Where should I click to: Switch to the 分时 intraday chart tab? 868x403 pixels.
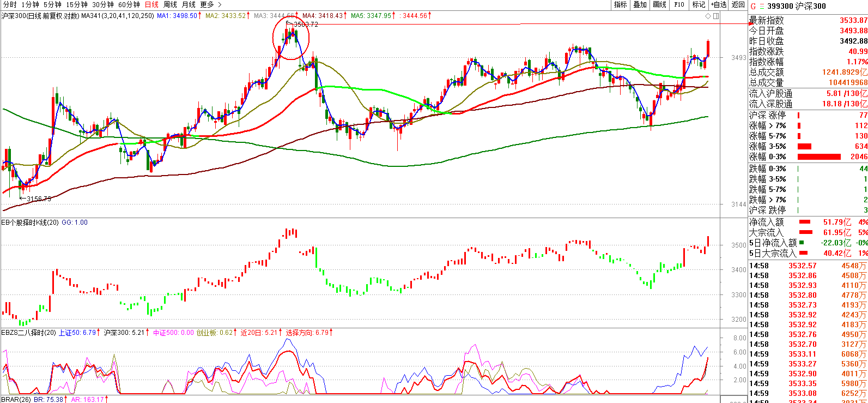pyautogui.click(x=10, y=4)
